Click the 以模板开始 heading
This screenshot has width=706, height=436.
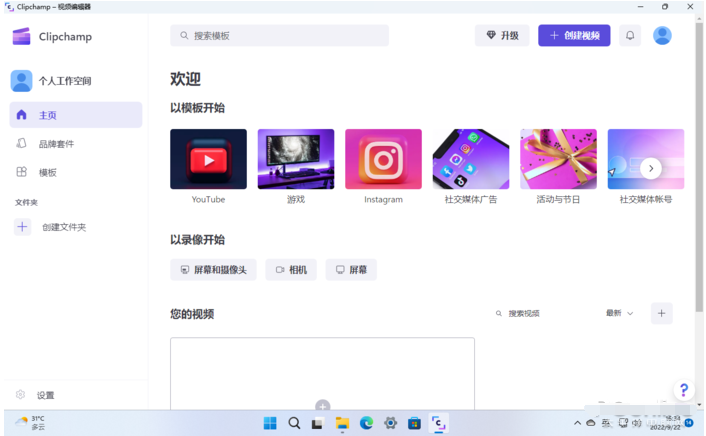tap(198, 108)
